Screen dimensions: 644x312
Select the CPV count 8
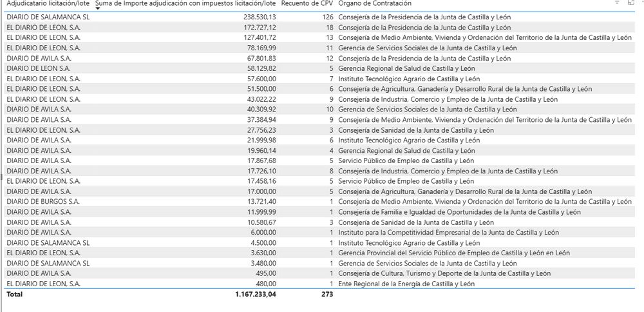pyautogui.click(x=331, y=171)
